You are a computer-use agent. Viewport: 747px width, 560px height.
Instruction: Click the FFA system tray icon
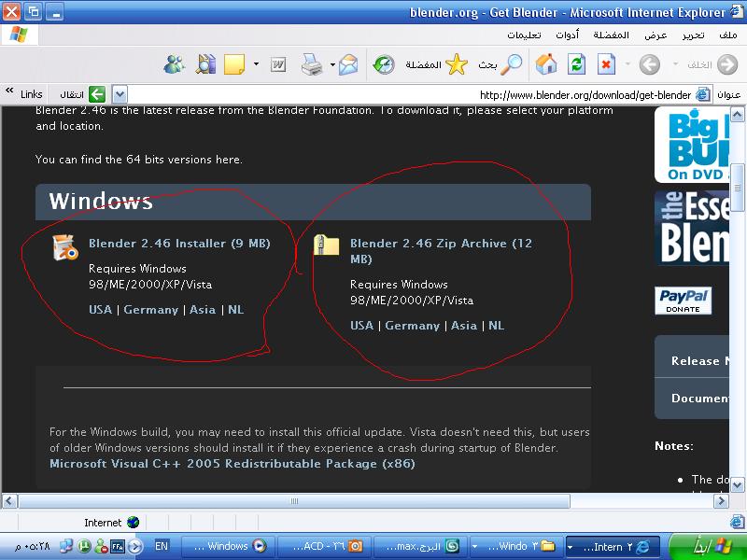coord(118,546)
